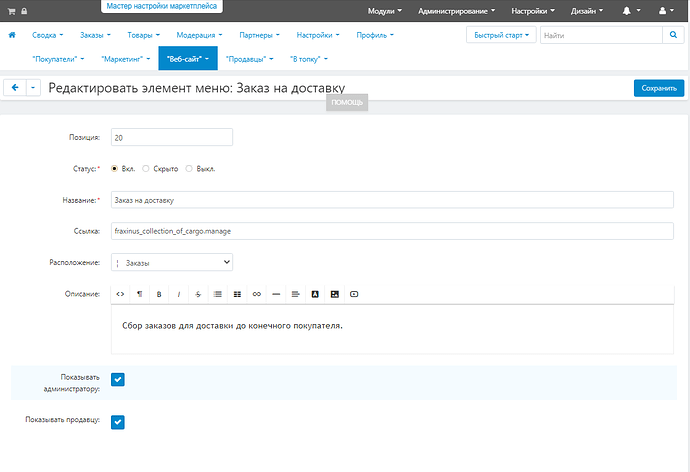Open the Расположение dropdown
This screenshot has width=690, height=472.
point(172,262)
